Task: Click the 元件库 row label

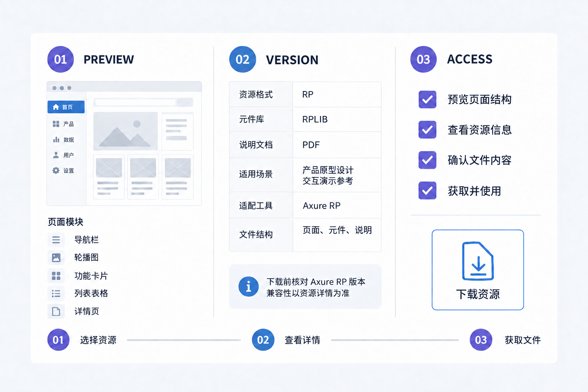Action: (x=252, y=119)
